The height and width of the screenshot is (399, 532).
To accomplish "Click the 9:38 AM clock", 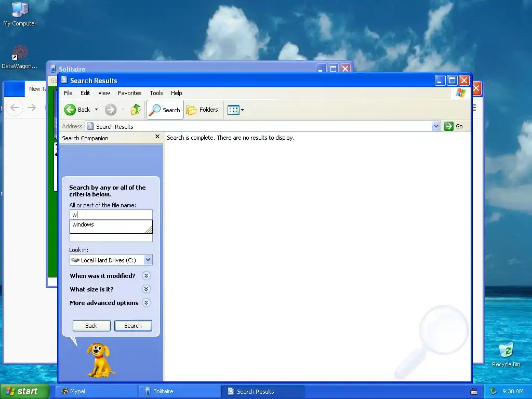I will pos(513,391).
